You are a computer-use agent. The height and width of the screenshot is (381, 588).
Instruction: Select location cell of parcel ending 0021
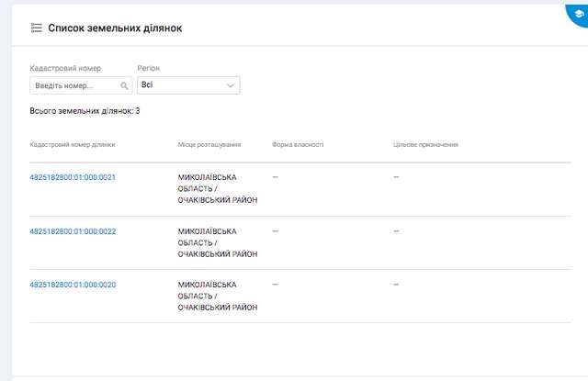(218, 189)
